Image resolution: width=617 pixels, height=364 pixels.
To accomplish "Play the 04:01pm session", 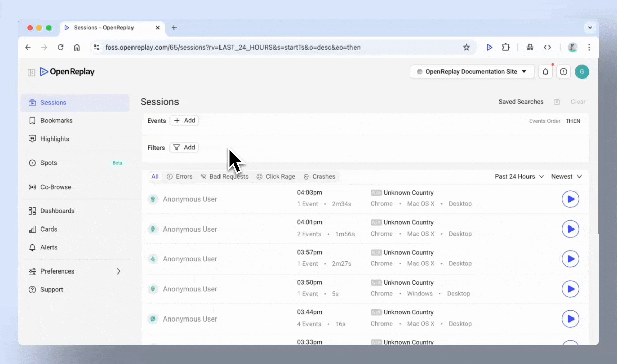I will [x=570, y=229].
